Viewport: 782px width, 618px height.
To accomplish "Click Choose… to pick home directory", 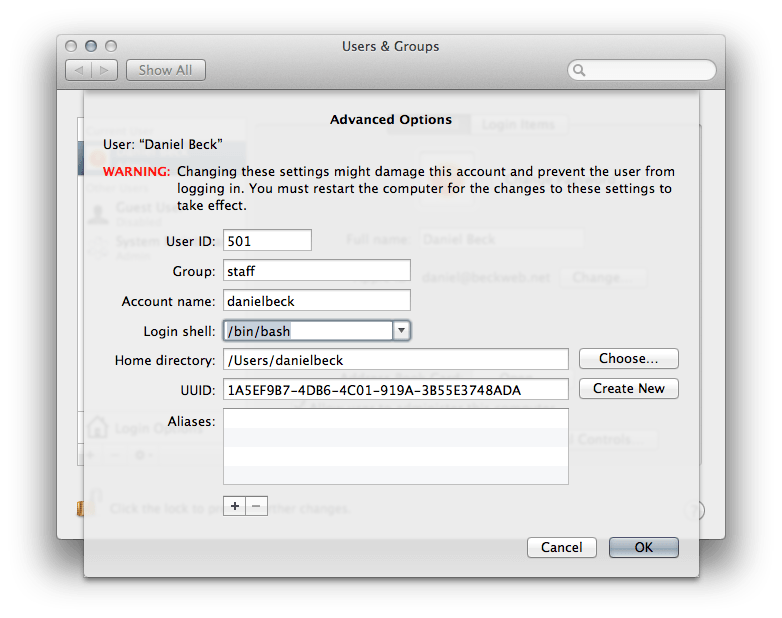I will click(628, 358).
